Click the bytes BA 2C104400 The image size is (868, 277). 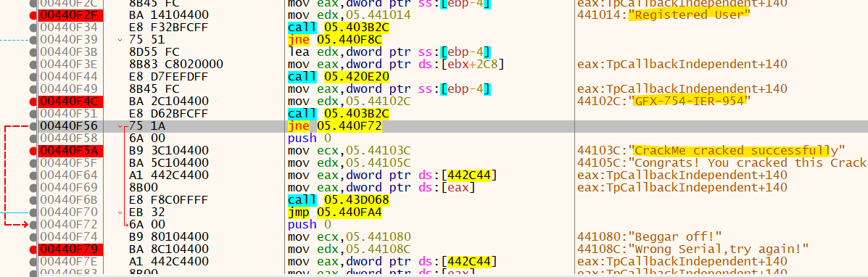click(x=169, y=102)
